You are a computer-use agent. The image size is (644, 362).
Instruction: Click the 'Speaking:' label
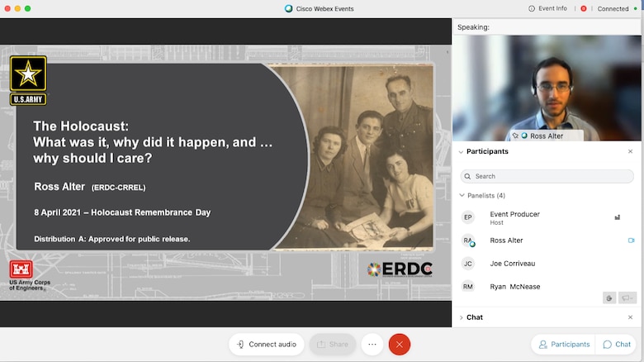tap(473, 27)
